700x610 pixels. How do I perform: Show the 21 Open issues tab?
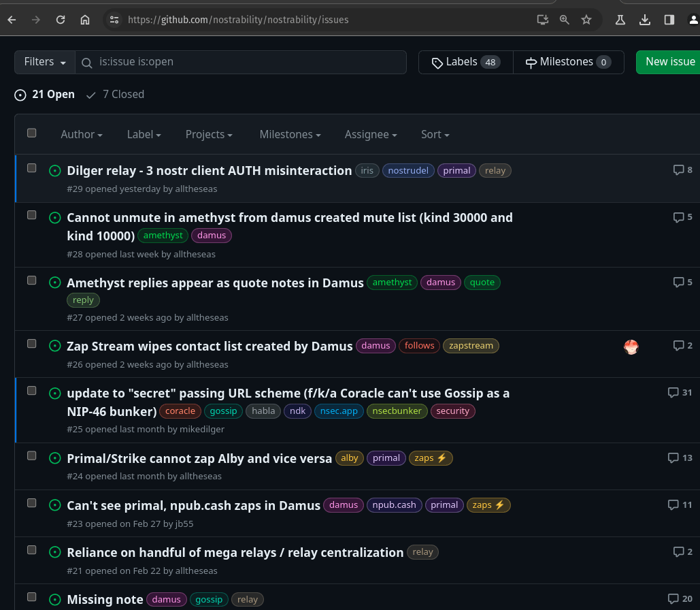click(x=45, y=95)
